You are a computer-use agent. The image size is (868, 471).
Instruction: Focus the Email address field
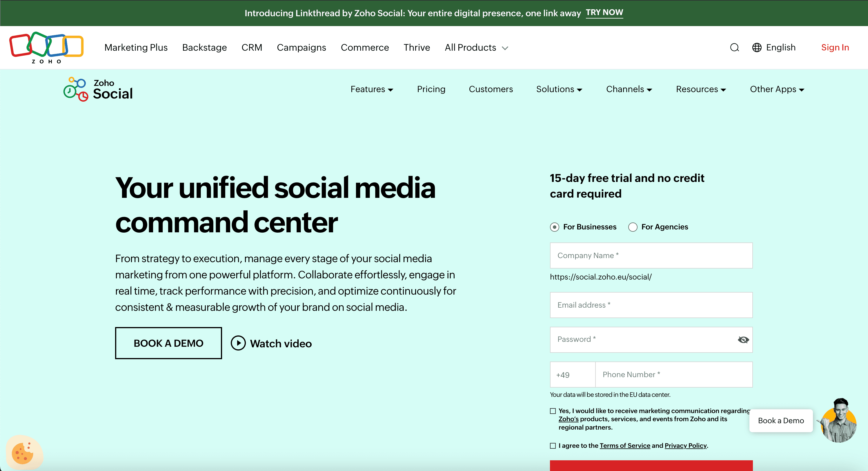(651, 305)
